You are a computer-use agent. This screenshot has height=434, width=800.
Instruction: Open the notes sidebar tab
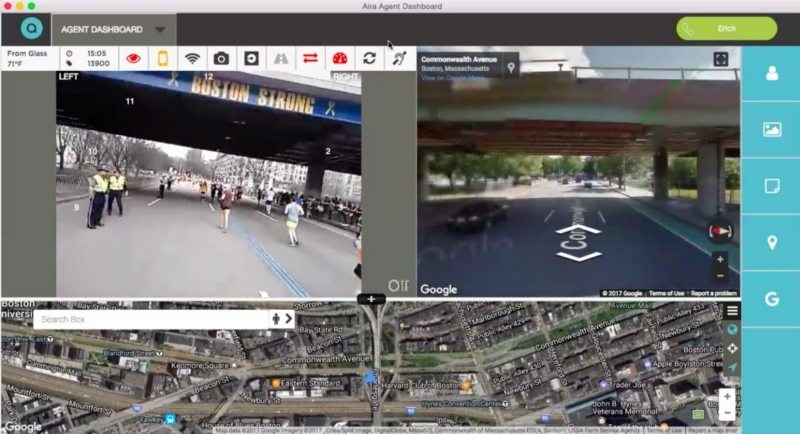[772, 186]
